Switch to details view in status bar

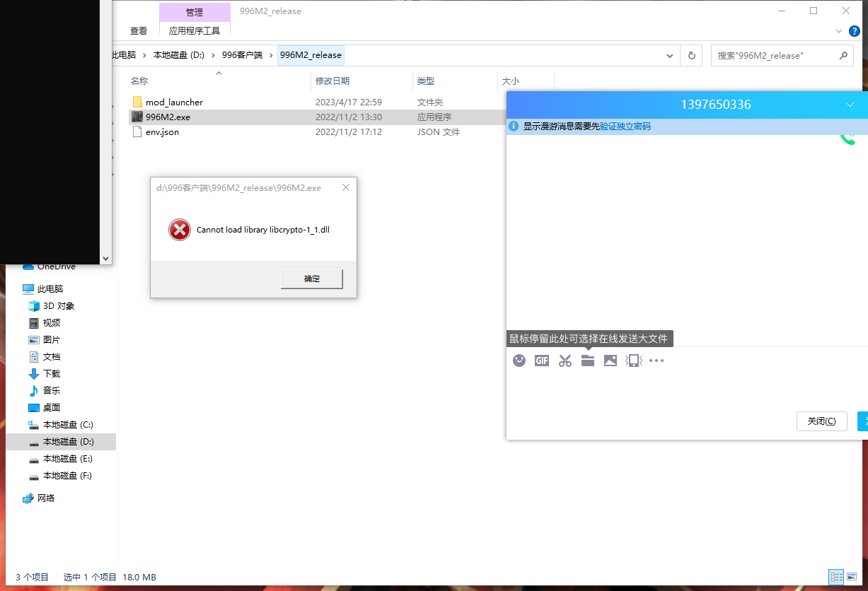point(837,577)
